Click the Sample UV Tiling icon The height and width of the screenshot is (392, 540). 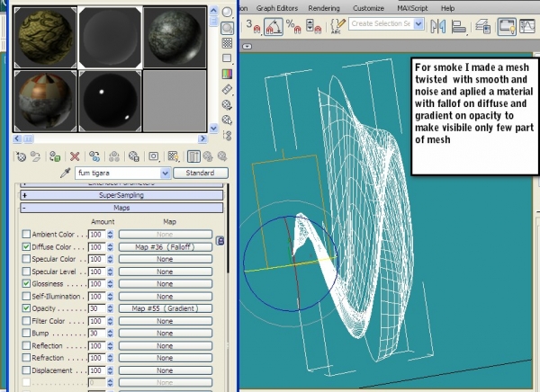point(227,58)
